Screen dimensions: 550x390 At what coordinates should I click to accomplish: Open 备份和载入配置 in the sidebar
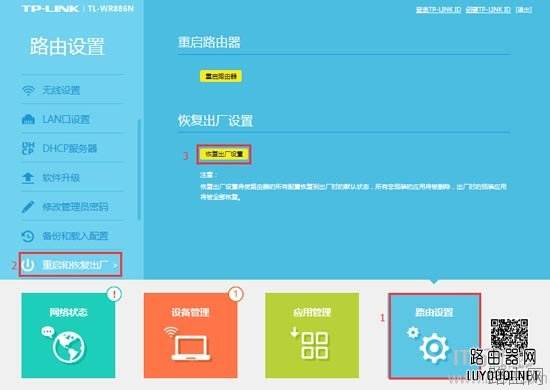tap(72, 236)
